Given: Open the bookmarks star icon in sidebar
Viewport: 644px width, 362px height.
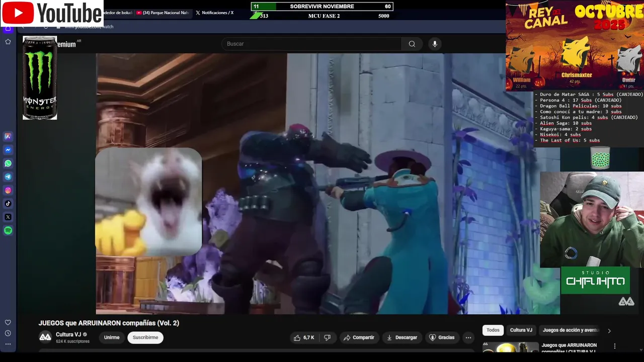Looking at the screenshot, I should pyautogui.click(x=8, y=42).
